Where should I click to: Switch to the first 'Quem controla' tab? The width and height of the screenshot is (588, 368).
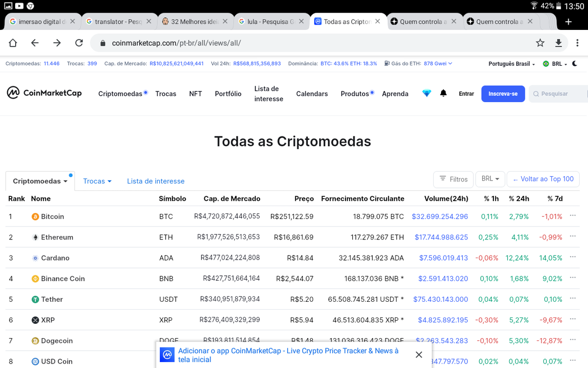(x=423, y=22)
